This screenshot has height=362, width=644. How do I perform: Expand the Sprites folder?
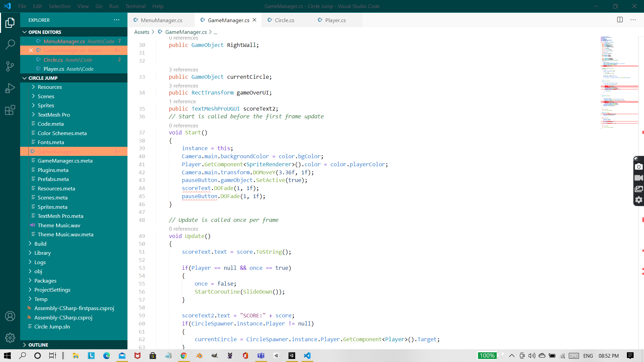pyautogui.click(x=74, y=105)
